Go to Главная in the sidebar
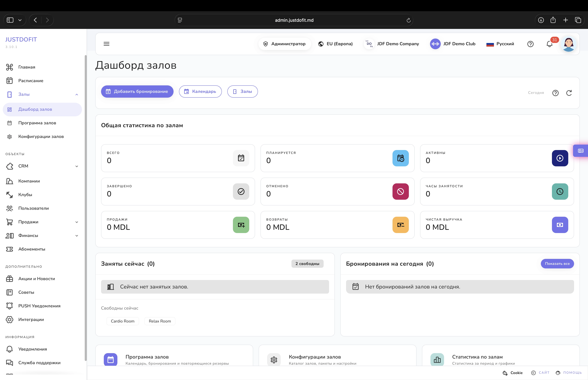The image size is (588, 380). [x=42, y=67]
